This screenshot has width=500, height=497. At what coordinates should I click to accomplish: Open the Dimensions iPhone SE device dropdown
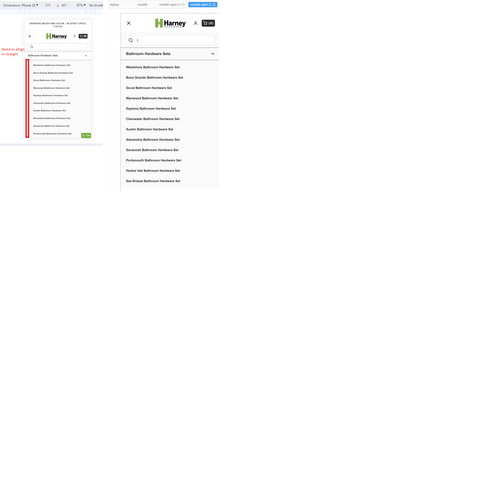click(x=21, y=5)
